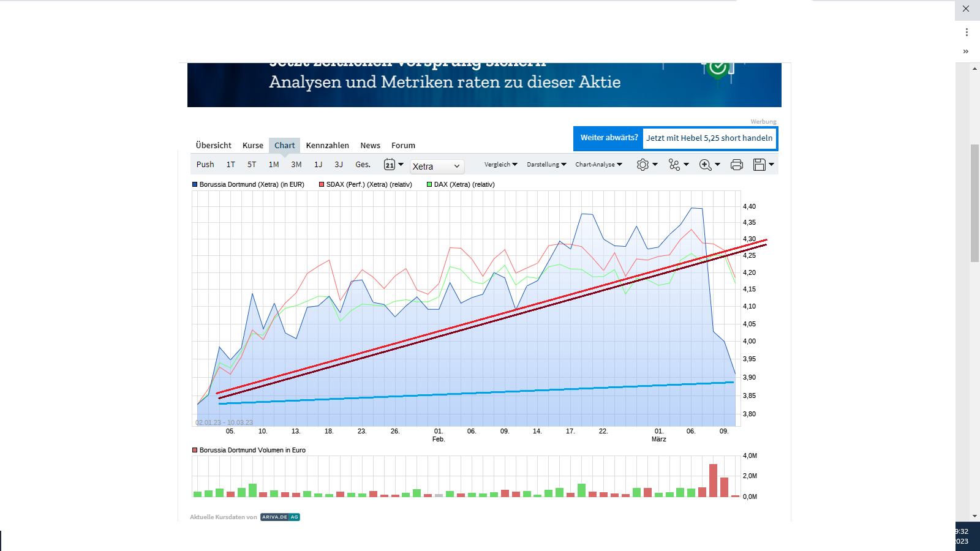Click Borussia Dortmund Volumen in Euro label
The height and width of the screenshot is (551, 980).
(x=252, y=450)
